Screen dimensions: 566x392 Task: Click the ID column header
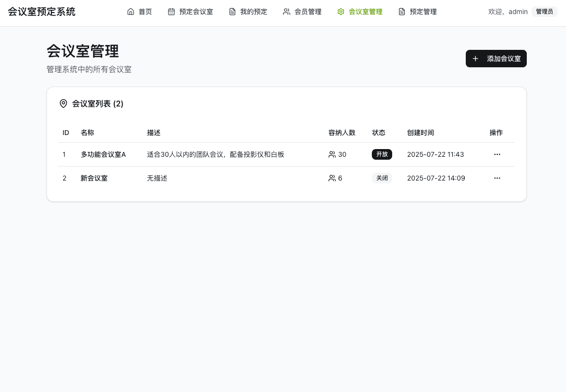[66, 133]
